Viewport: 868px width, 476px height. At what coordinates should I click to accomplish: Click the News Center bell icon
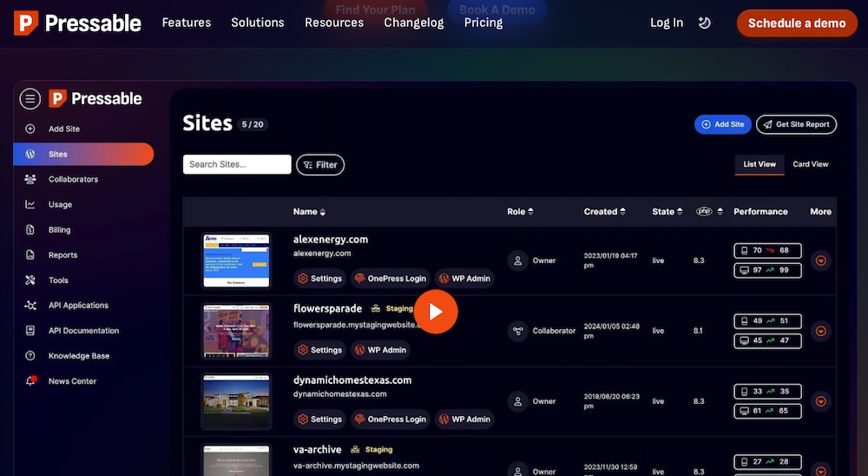pos(31,380)
